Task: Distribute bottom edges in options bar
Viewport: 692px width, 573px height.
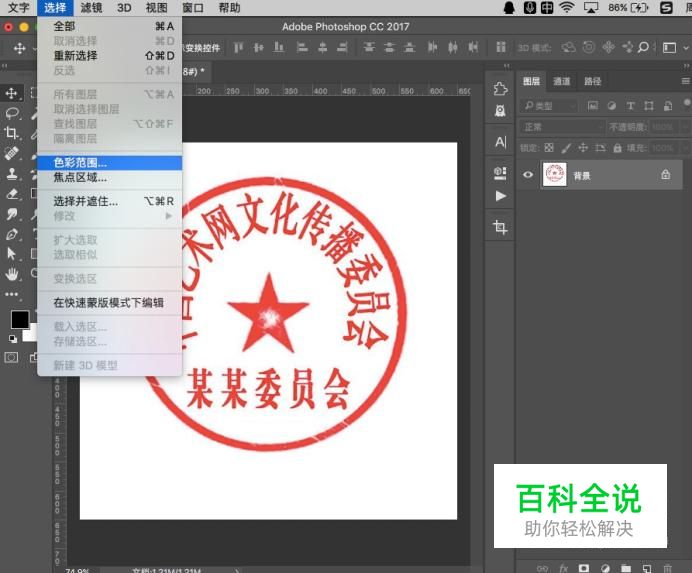Action: [x=410, y=47]
